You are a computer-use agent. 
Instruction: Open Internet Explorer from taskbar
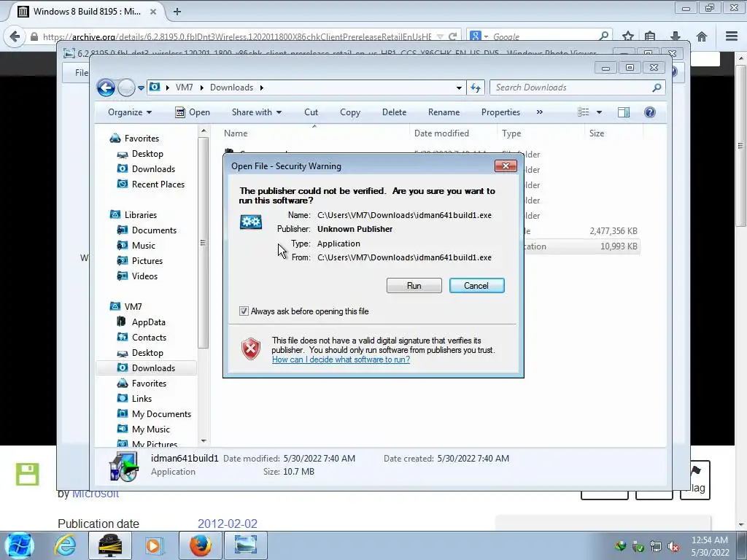tap(64, 546)
